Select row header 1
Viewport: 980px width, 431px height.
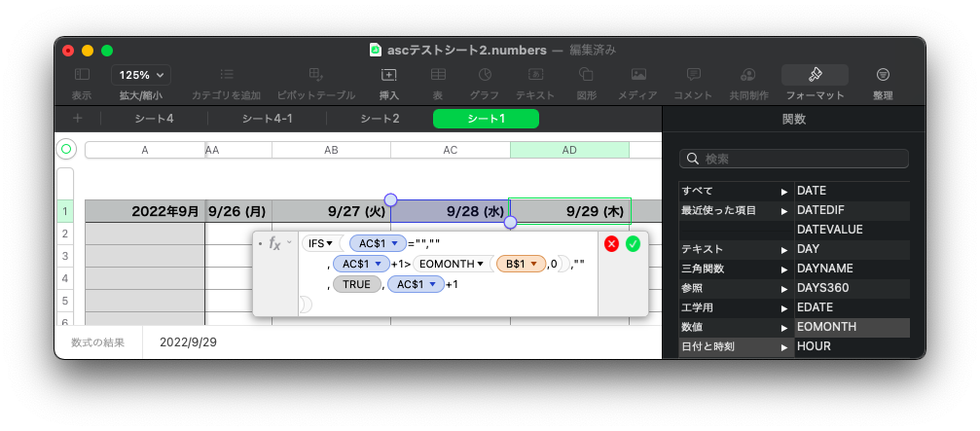tap(65, 211)
